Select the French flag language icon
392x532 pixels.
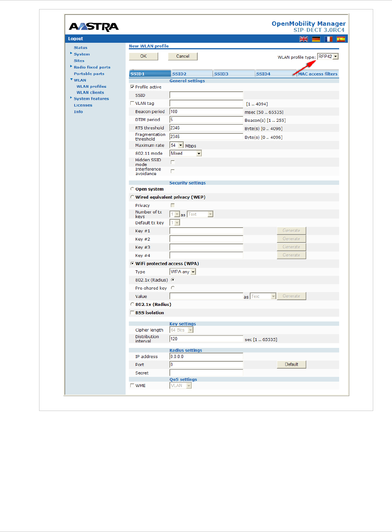(328, 39)
